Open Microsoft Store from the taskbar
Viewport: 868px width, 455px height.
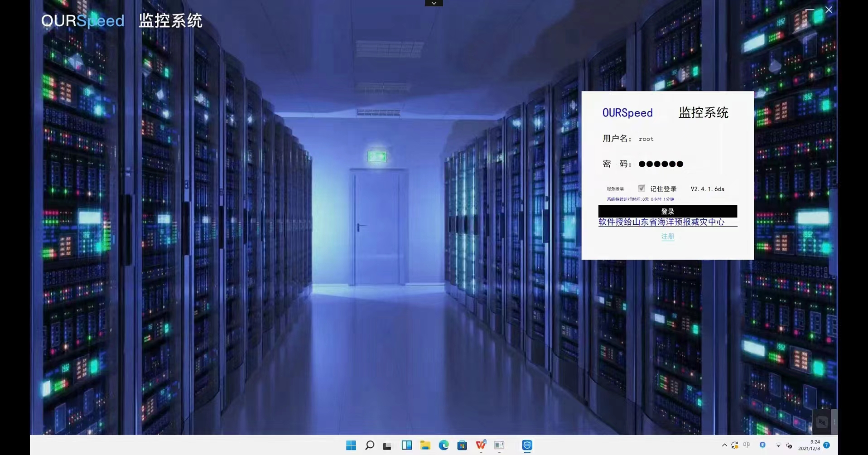pyautogui.click(x=462, y=445)
